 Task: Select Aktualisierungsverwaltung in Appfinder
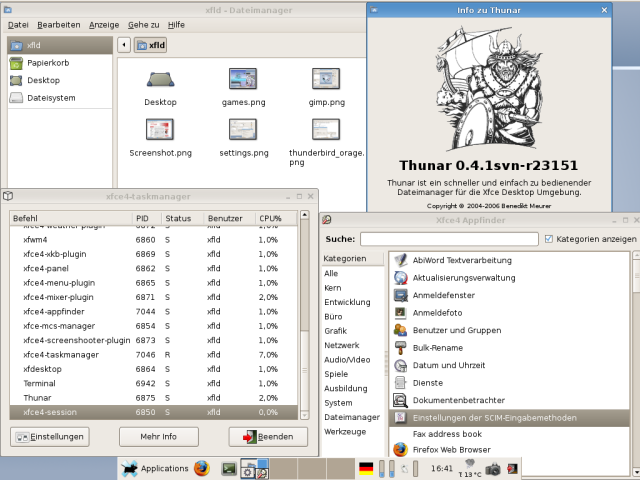pos(509,278)
